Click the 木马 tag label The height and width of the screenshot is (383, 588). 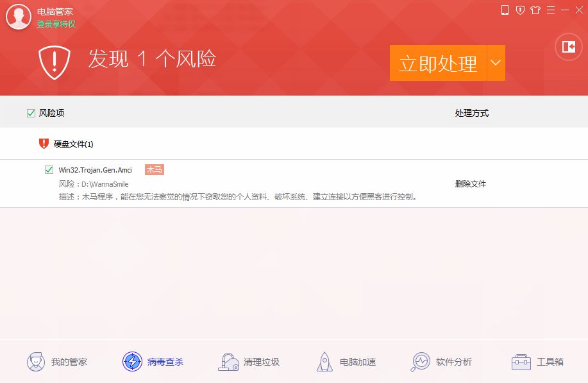click(155, 170)
